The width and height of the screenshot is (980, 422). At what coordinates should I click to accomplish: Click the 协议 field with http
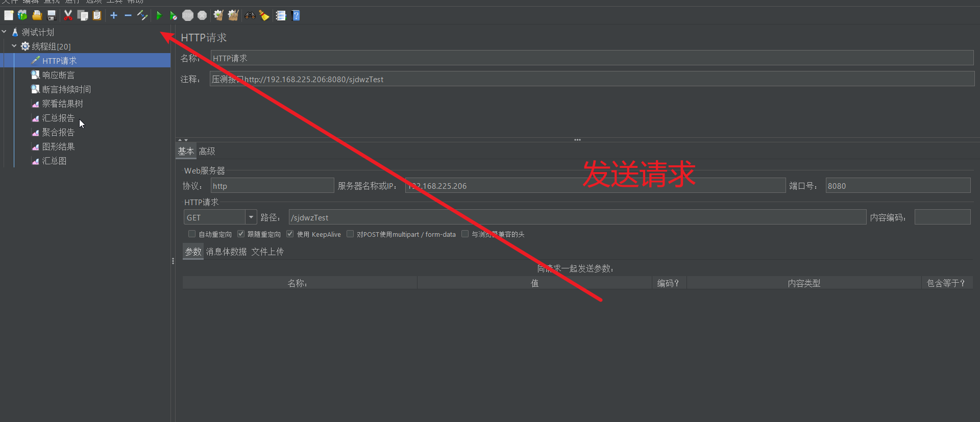(x=273, y=186)
